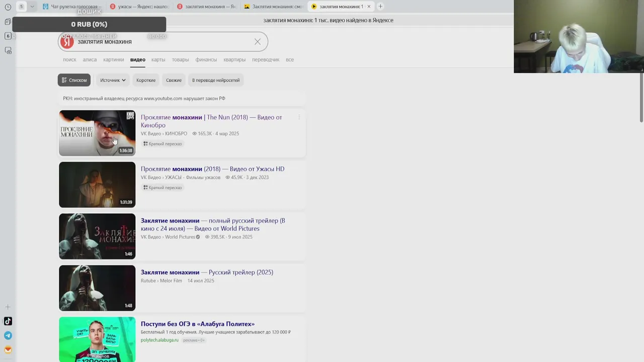Toggle В переводе нейросетей filter
Viewport: 644px width, 362px height.
tap(216, 80)
